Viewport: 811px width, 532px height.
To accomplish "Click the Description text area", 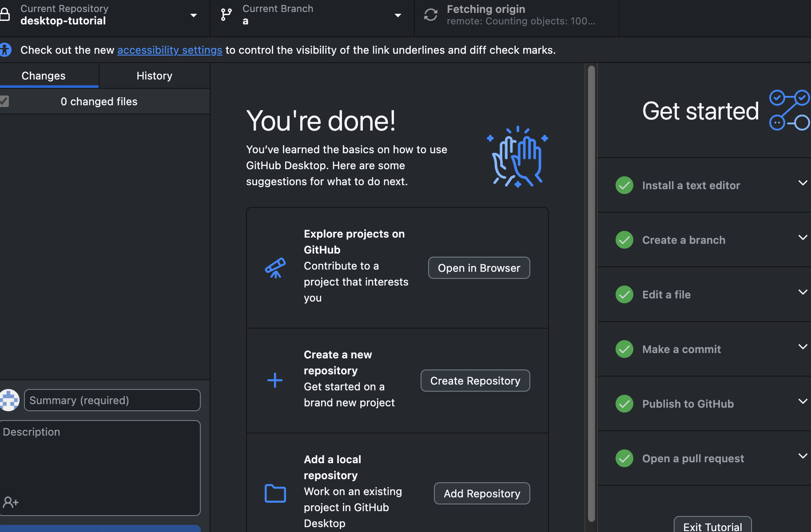I will pos(100,468).
